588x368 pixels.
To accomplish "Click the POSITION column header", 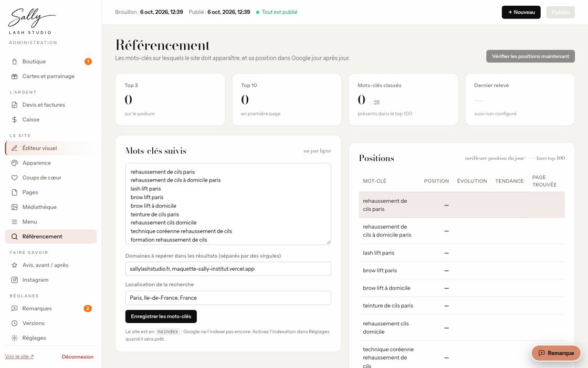I will coord(436,181).
